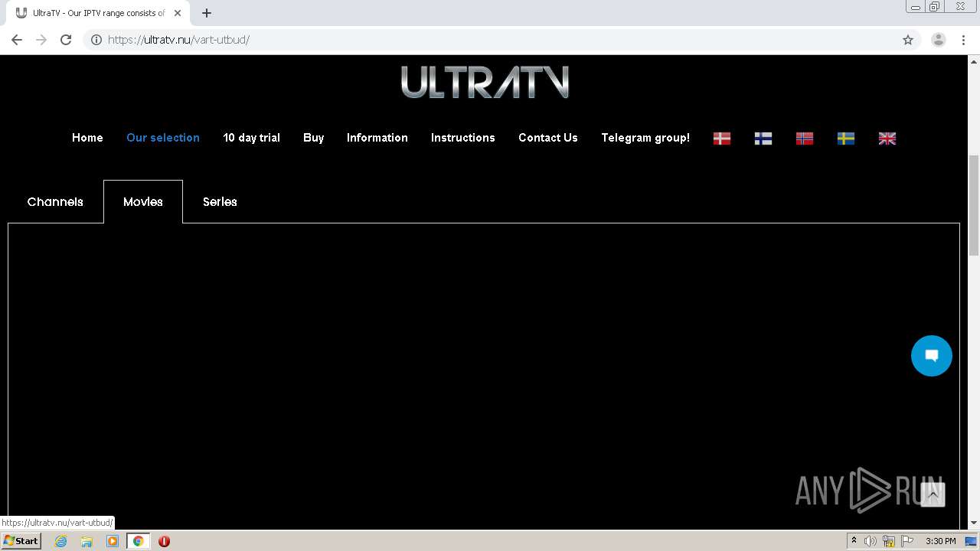Close the UltraTV browser tab
The height and width of the screenshot is (551, 980).
(x=178, y=13)
